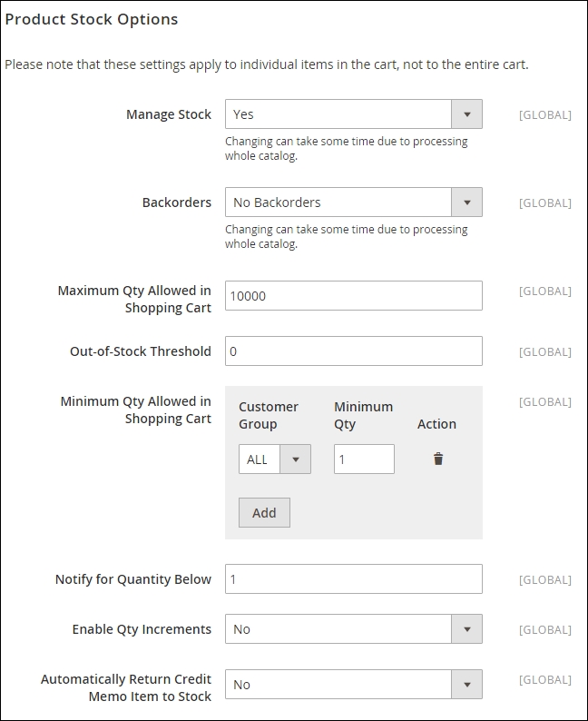Delete the ALL customer group row
This screenshot has height=721, width=588.
[x=438, y=459]
